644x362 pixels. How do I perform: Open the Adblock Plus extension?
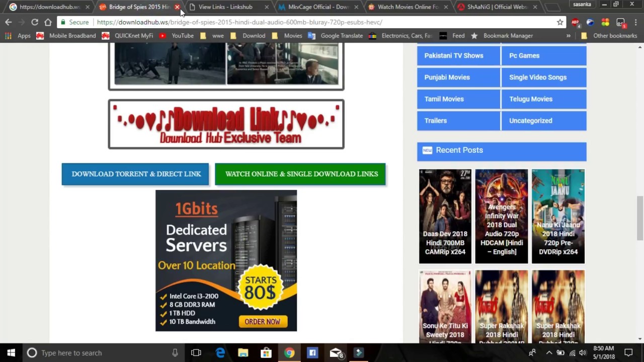click(x=576, y=22)
